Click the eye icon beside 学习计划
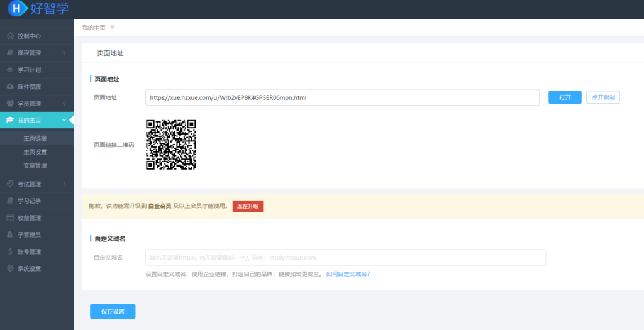644x330 pixels. click(x=10, y=70)
